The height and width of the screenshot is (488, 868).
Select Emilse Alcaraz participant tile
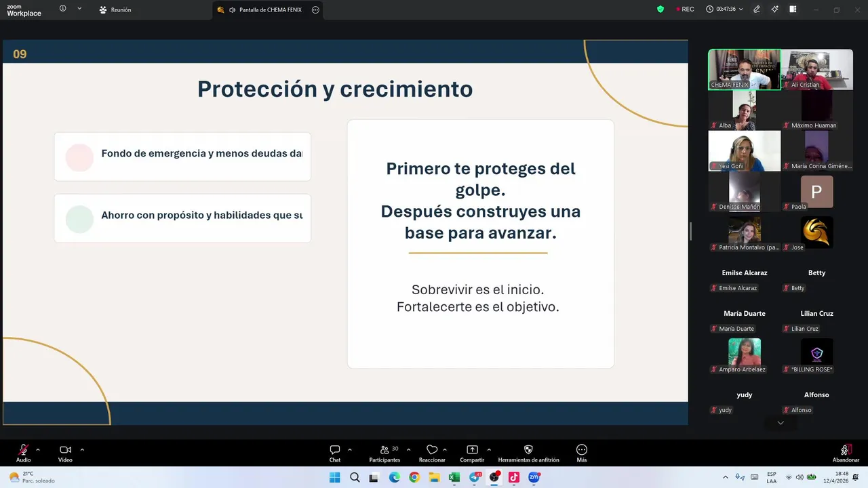tap(745, 272)
